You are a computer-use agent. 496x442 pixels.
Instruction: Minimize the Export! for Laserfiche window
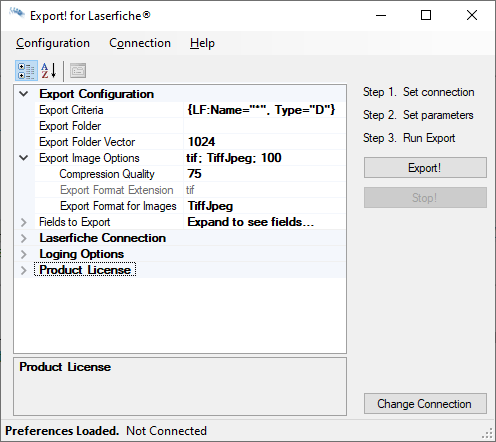(381, 15)
